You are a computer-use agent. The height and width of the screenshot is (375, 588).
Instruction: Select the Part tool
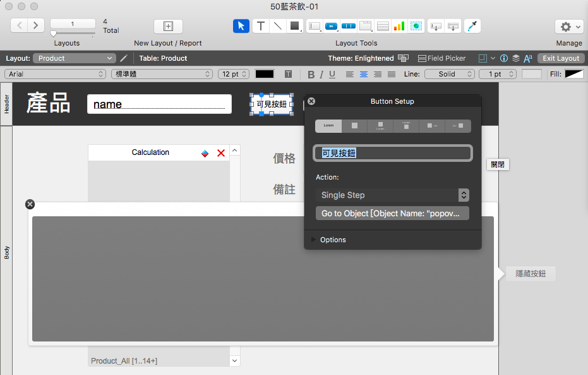click(x=453, y=26)
